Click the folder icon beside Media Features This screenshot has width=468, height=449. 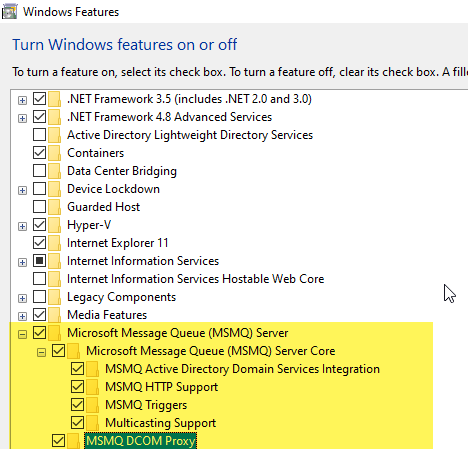pos(55,315)
